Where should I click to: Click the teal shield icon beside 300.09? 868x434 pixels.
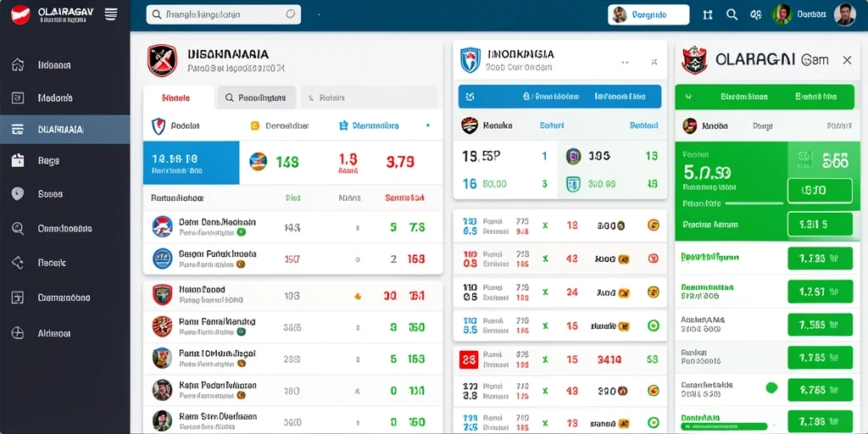point(574,184)
